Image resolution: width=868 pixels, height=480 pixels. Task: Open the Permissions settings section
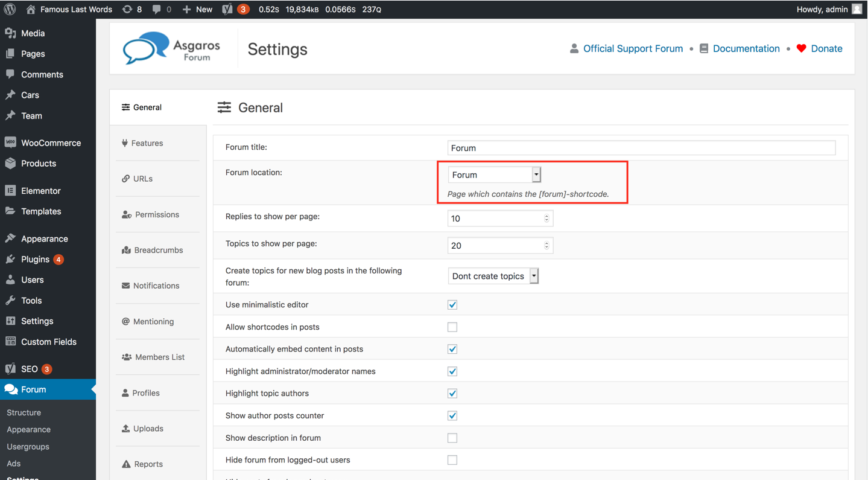(155, 214)
